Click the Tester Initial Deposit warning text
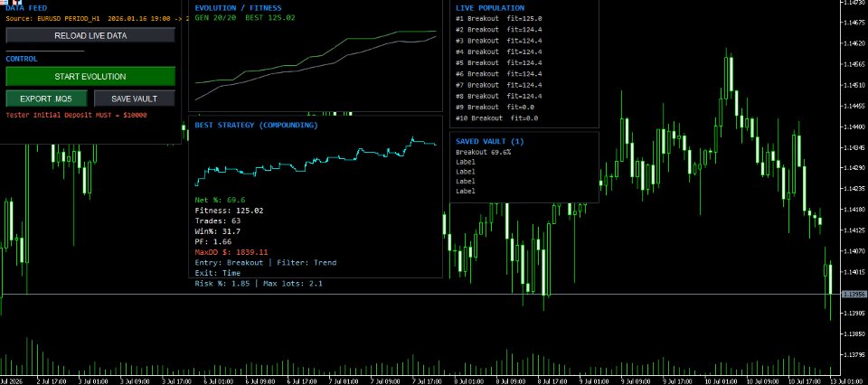 point(76,115)
